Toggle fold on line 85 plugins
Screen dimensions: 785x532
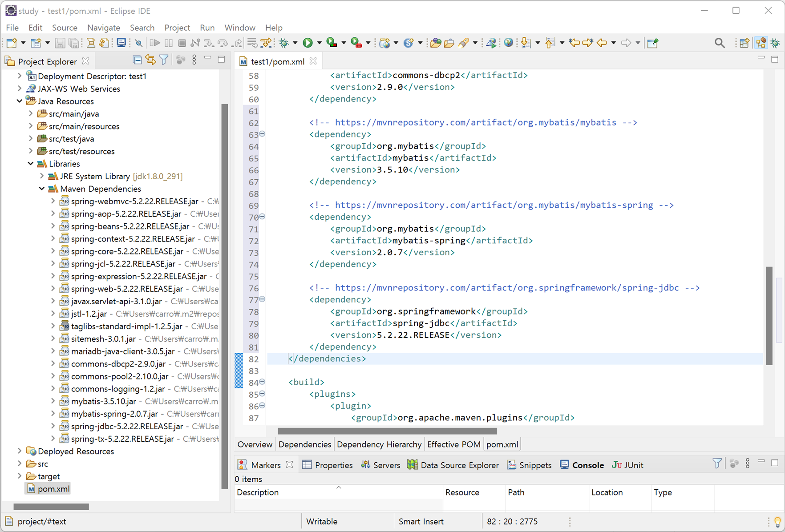coord(263,394)
